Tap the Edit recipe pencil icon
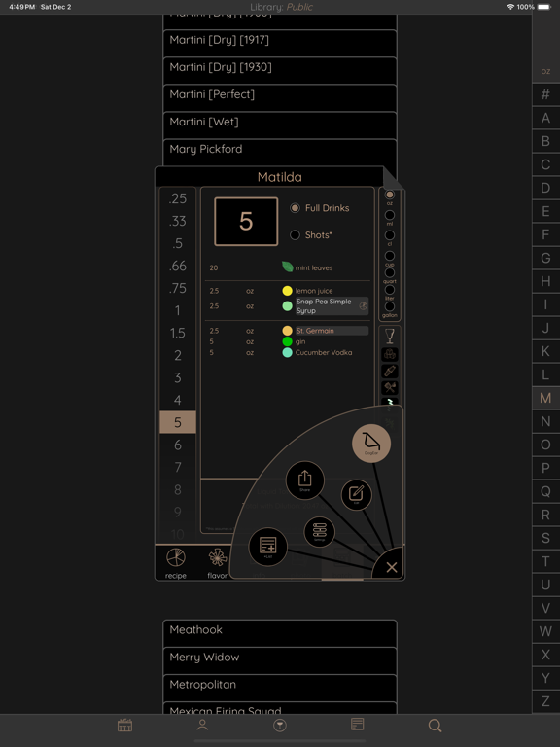This screenshot has width=560, height=747. pos(356,494)
